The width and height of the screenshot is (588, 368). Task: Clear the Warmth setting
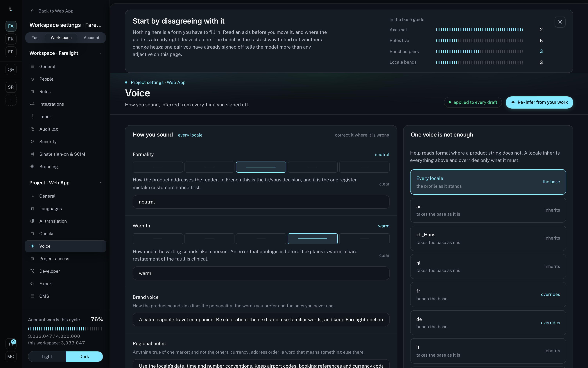384,255
